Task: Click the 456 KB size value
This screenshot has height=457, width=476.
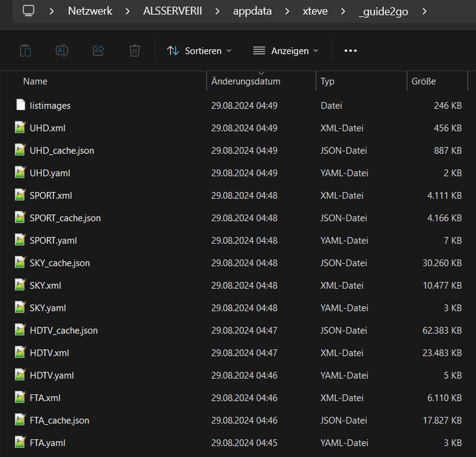Action: coord(448,128)
